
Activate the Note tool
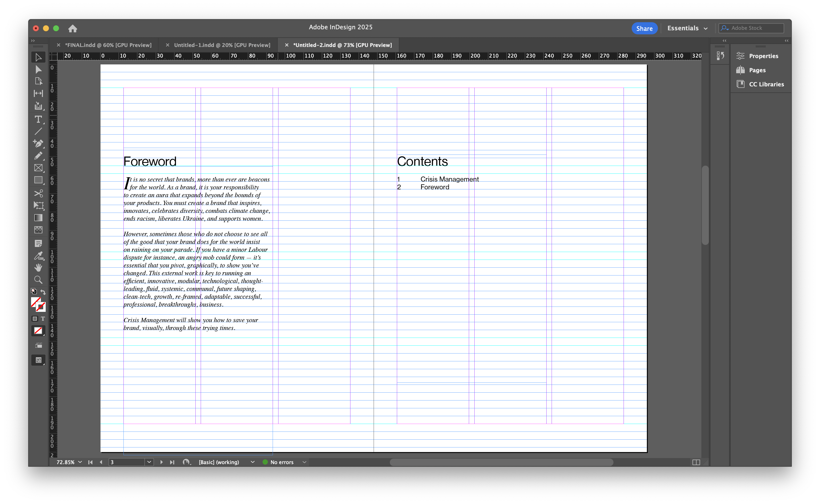pos(38,243)
